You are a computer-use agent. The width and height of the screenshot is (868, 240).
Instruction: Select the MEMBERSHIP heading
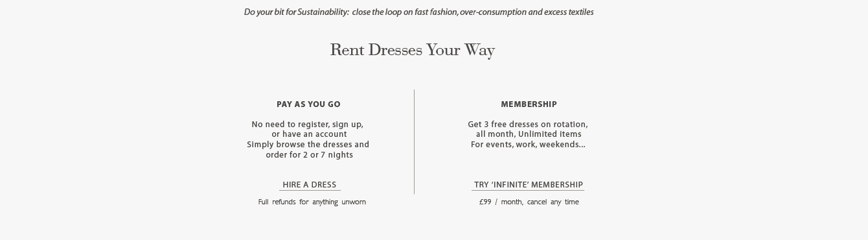pos(529,104)
